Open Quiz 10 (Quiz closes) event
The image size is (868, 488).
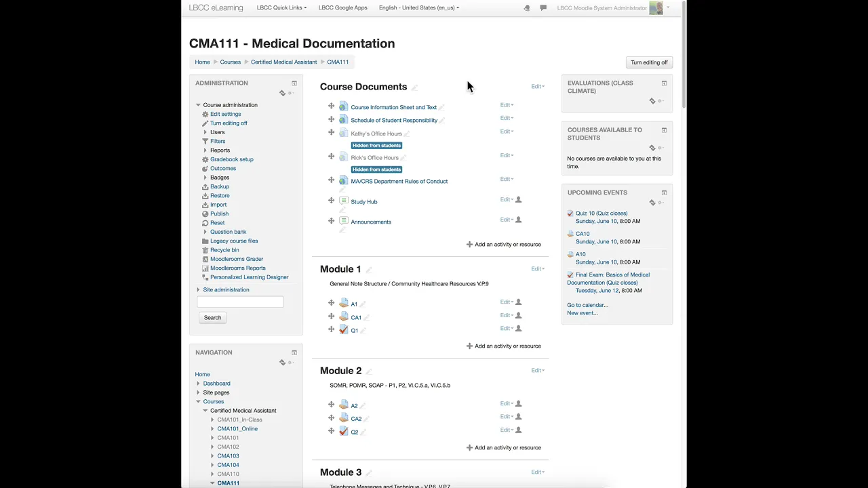point(601,213)
